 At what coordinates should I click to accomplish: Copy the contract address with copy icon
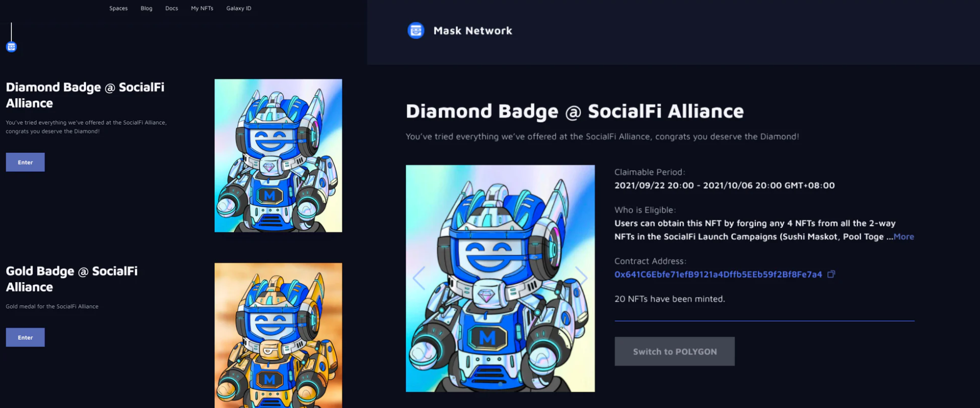pyautogui.click(x=831, y=274)
